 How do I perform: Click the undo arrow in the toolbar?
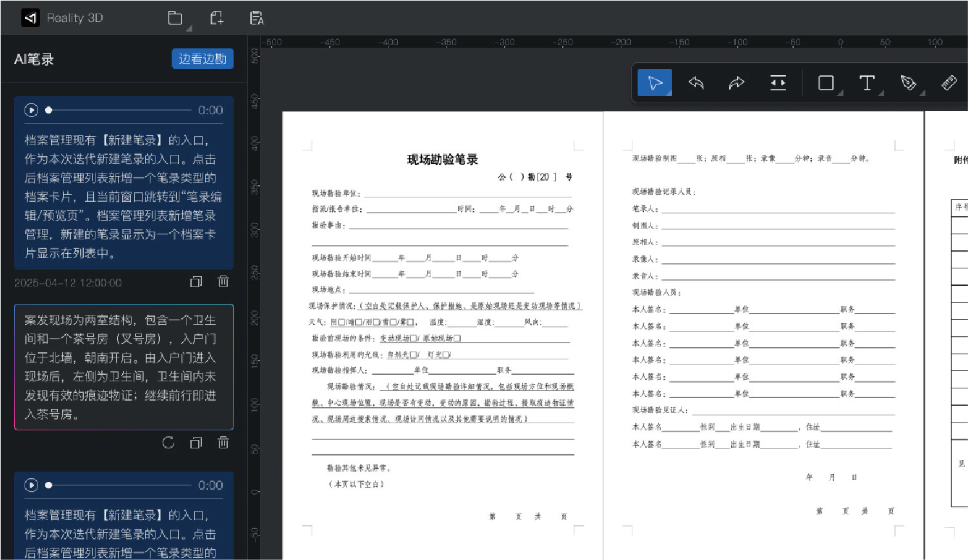[x=696, y=83]
